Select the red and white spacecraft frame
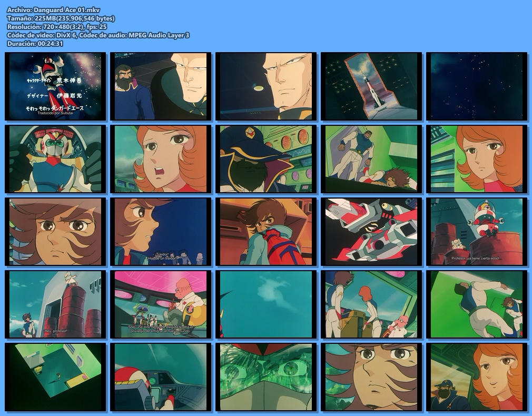Image resolution: width=532 pixels, height=416 pixels. click(x=371, y=231)
